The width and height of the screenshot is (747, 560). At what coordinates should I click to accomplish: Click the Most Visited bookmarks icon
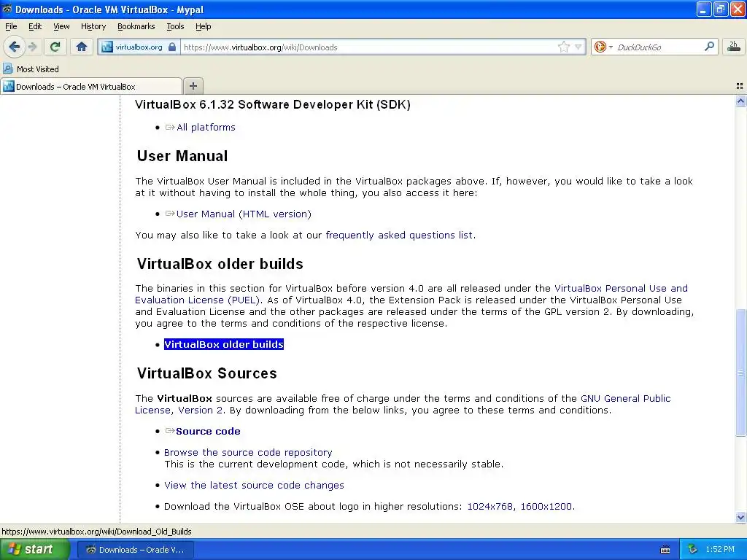pyautogui.click(x=7, y=69)
